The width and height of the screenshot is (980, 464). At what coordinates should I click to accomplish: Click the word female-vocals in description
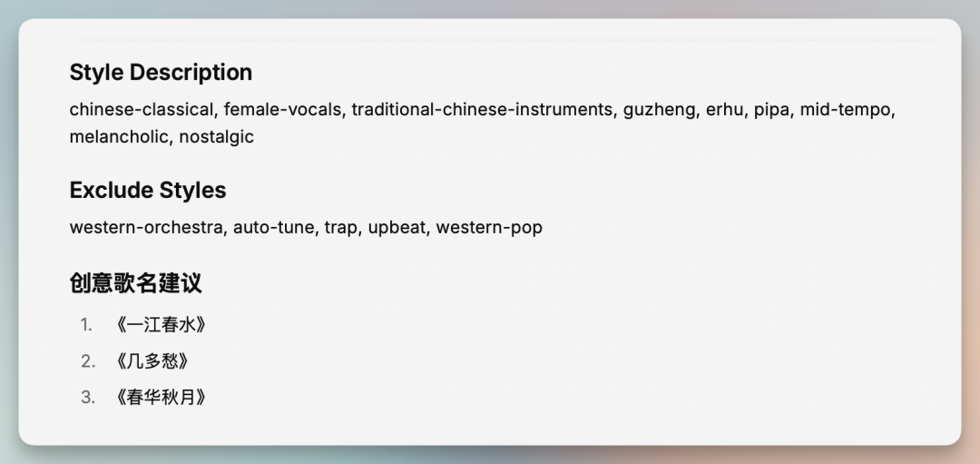pos(282,110)
